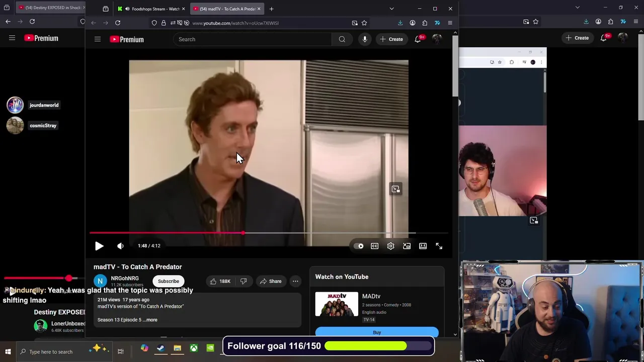Bookmark the page in the back window
This screenshot has height=362, width=644.
point(536,22)
